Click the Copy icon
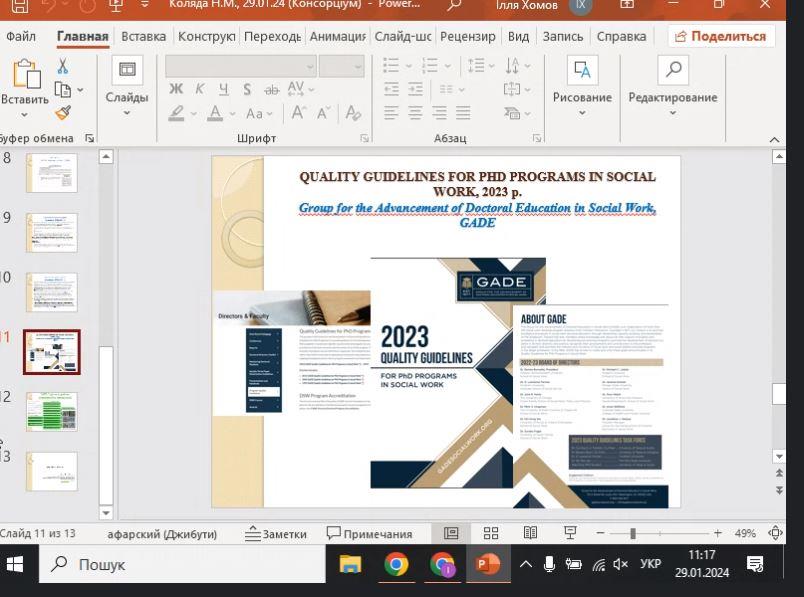The width and height of the screenshot is (804, 597). click(x=63, y=90)
